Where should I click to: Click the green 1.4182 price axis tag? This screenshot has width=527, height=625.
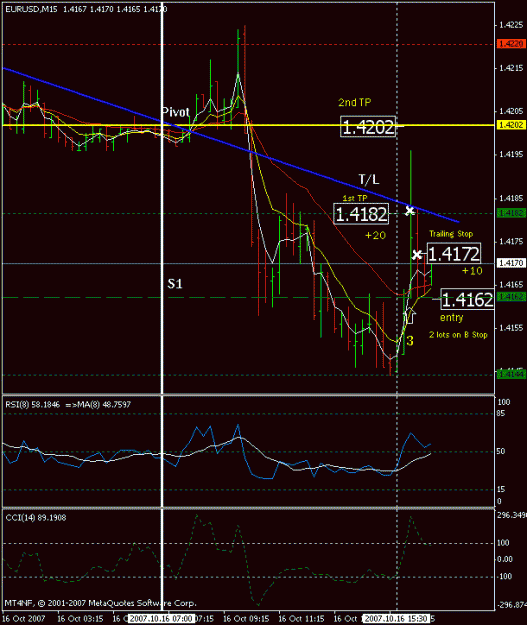click(x=511, y=213)
